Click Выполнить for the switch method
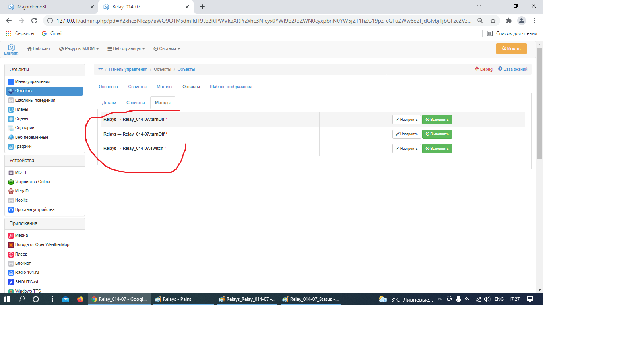The height and width of the screenshot is (341, 644). click(437, 149)
